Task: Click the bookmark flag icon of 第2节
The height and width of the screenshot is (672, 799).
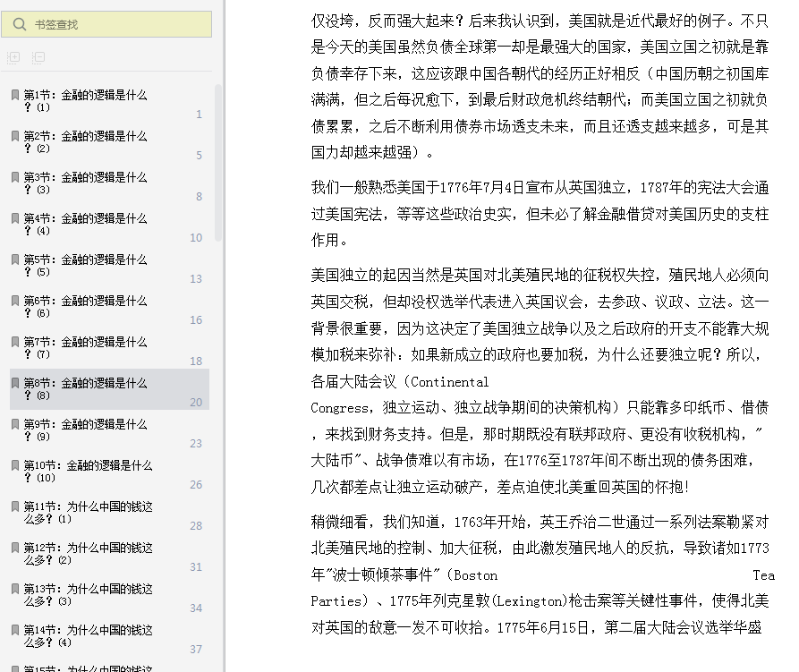Action: coord(15,135)
